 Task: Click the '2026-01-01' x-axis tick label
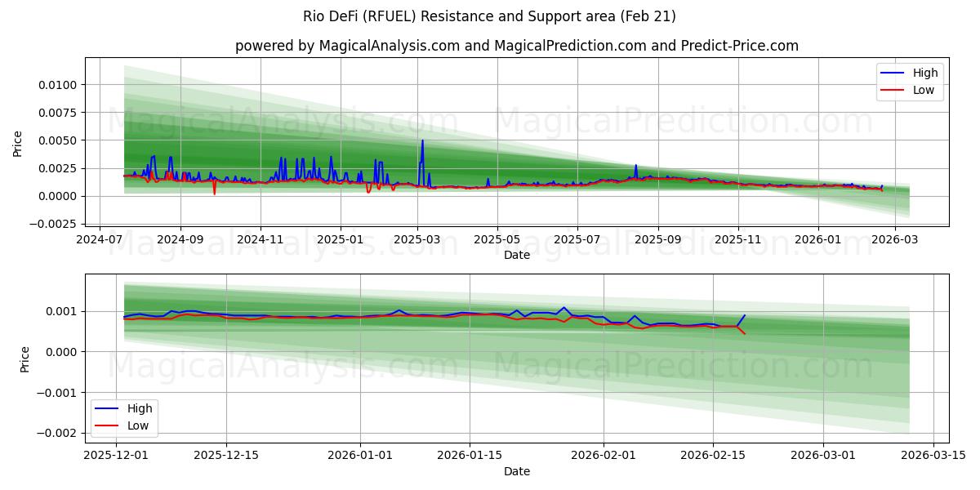click(360, 456)
